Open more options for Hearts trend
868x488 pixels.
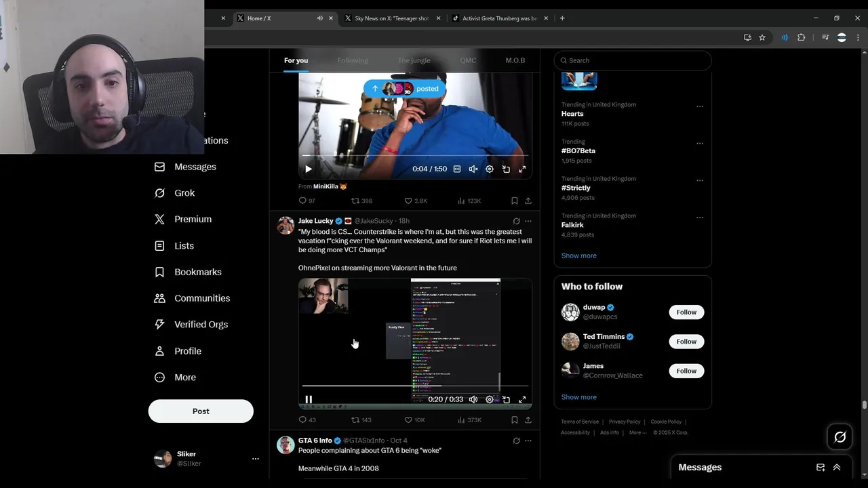click(700, 106)
